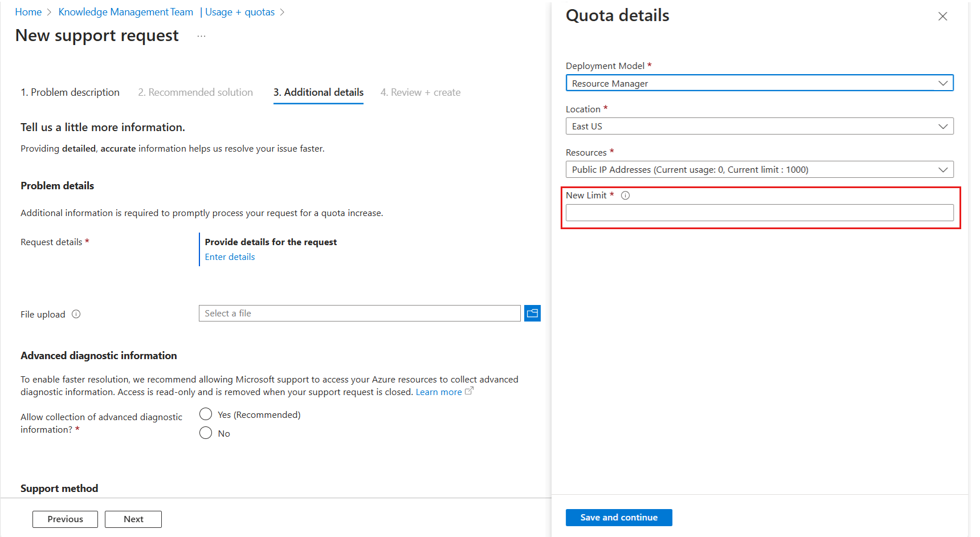
Task: Click the Select a file field
Action: [360, 314]
